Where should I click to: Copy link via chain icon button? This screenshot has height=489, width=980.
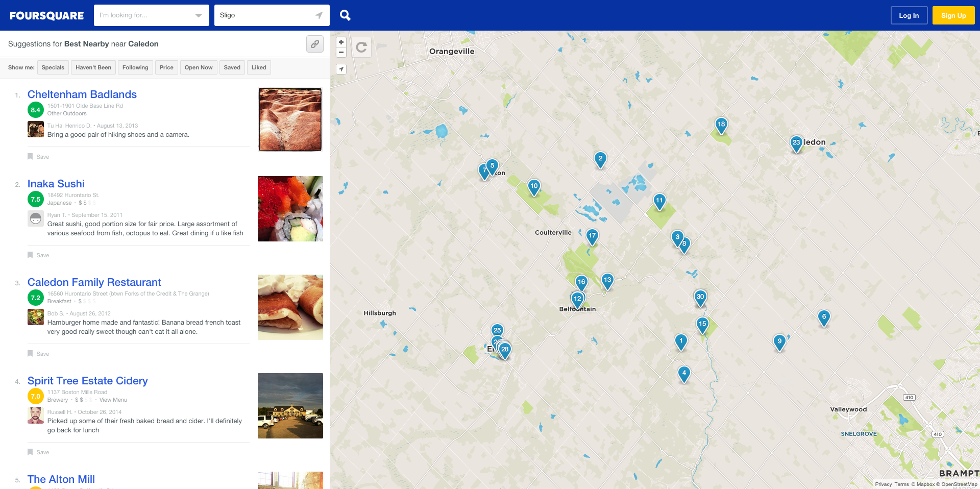tap(315, 44)
